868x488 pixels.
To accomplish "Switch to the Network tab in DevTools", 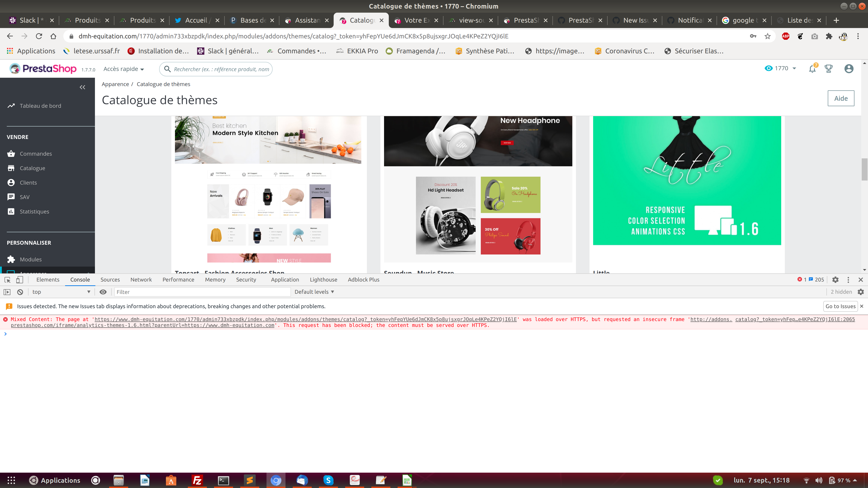I will pyautogui.click(x=141, y=279).
